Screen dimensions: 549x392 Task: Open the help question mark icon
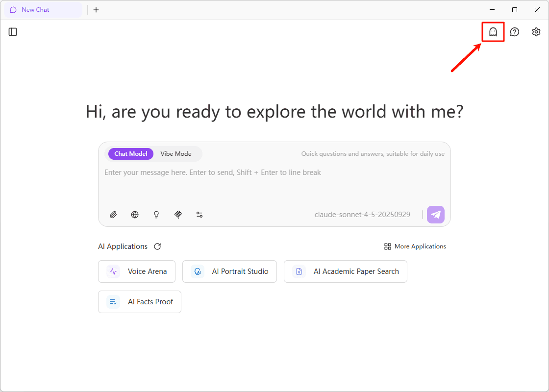(x=515, y=32)
